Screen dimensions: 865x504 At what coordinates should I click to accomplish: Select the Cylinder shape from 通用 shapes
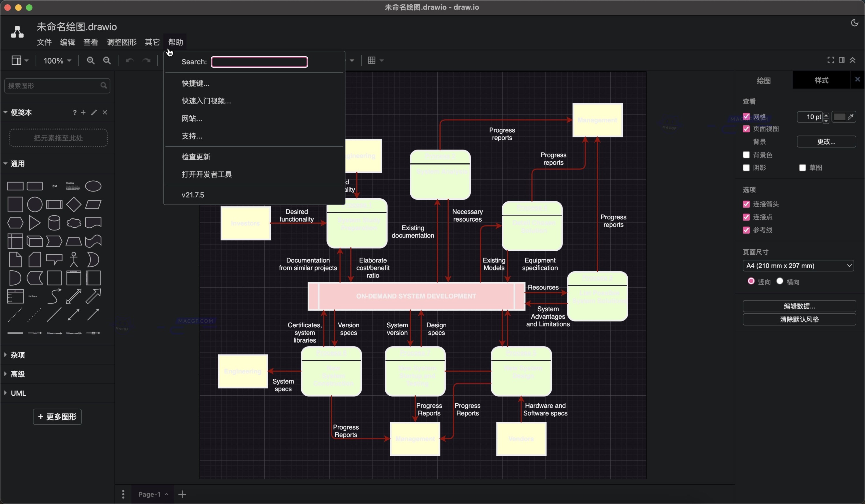pyautogui.click(x=54, y=223)
